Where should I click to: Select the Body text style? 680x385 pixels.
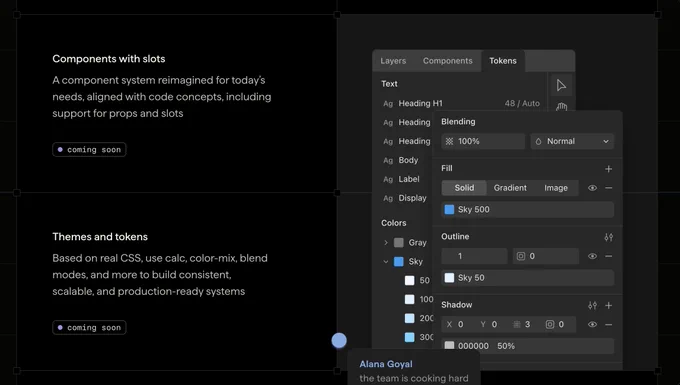pos(408,160)
